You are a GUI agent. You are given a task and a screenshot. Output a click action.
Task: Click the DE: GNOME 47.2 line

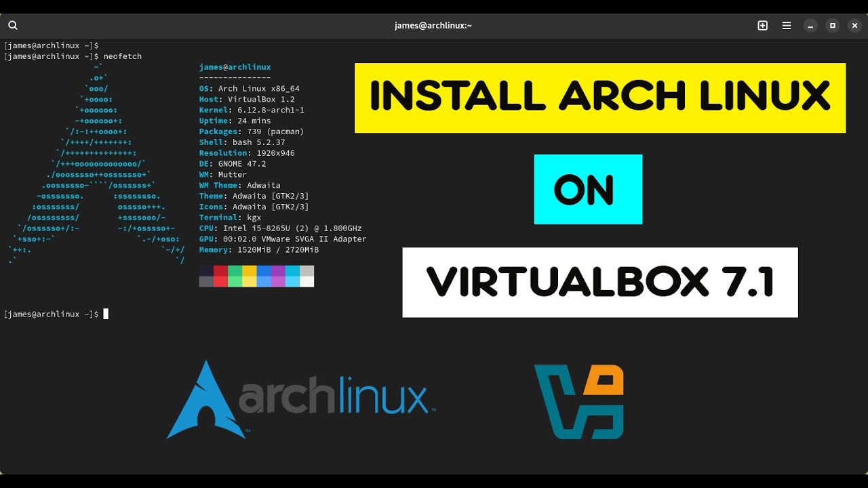(x=233, y=164)
